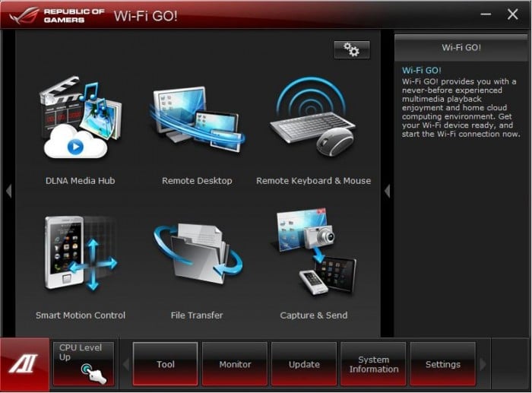Image resolution: width=532 pixels, height=393 pixels.
Task: Select the Wi-Fi GO! info panel header
Action: [461, 47]
